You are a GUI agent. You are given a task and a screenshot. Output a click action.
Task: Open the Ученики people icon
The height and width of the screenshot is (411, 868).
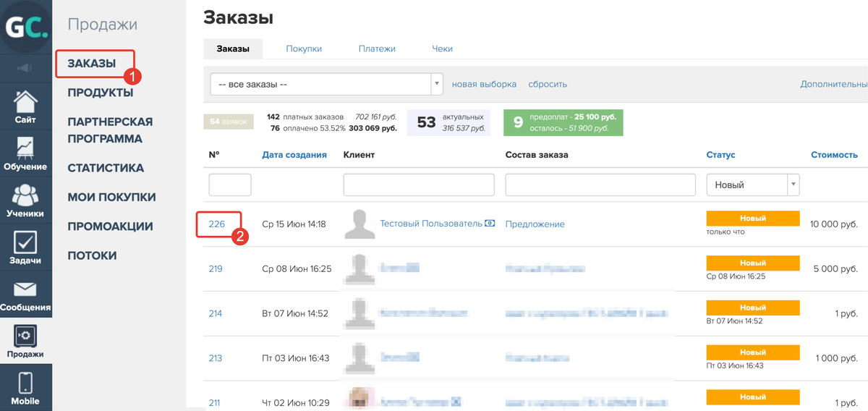(x=25, y=195)
